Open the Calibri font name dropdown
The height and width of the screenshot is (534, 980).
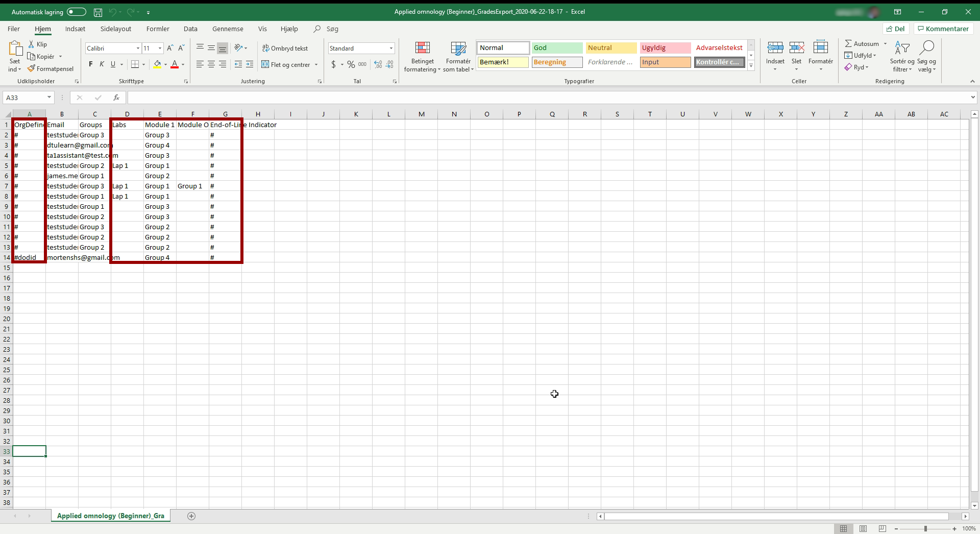pyautogui.click(x=138, y=48)
